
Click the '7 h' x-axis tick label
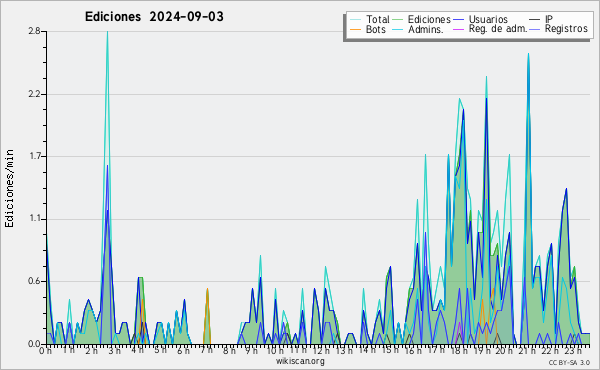pos(207,350)
